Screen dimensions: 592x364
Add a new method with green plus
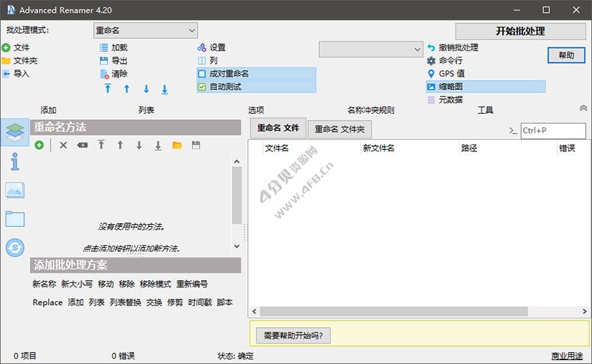[39, 145]
